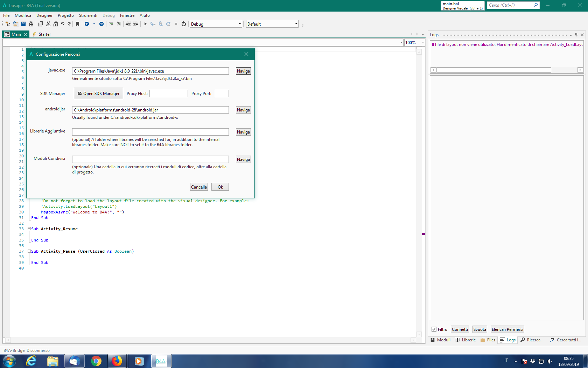Viewport: 588px width, 368px height.
Task: Confirm the dialog with Ok button
Action: click(x=220, y=187)
